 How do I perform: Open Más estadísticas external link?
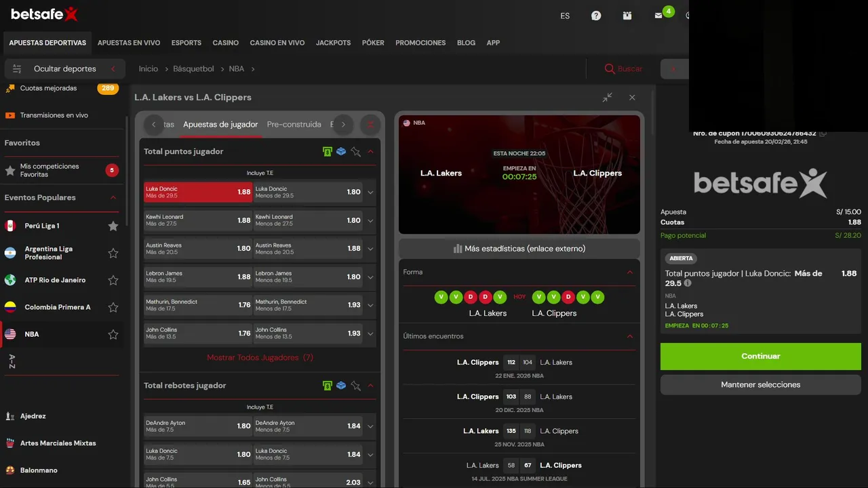[x=519, y=249]
